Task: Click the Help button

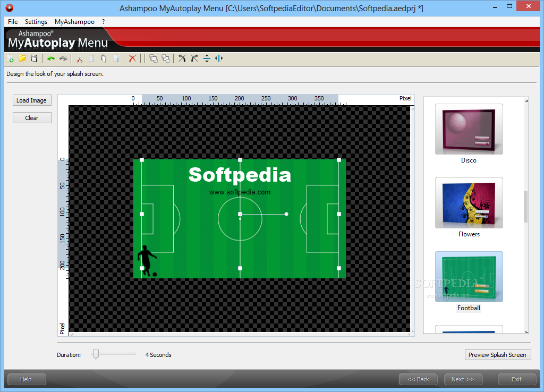Action: 27,379
